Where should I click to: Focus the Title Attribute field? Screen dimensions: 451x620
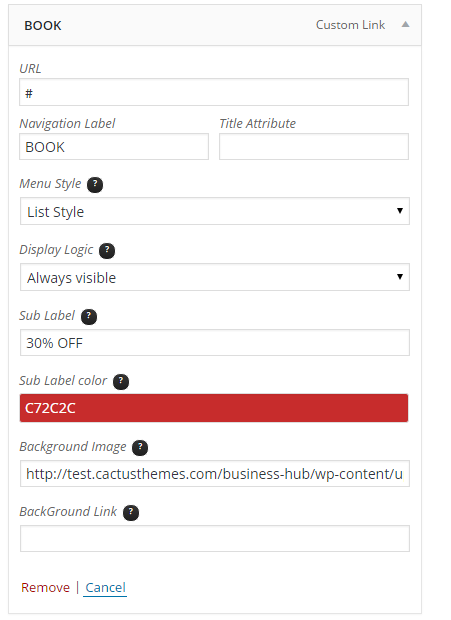click(x=314, y=146)
